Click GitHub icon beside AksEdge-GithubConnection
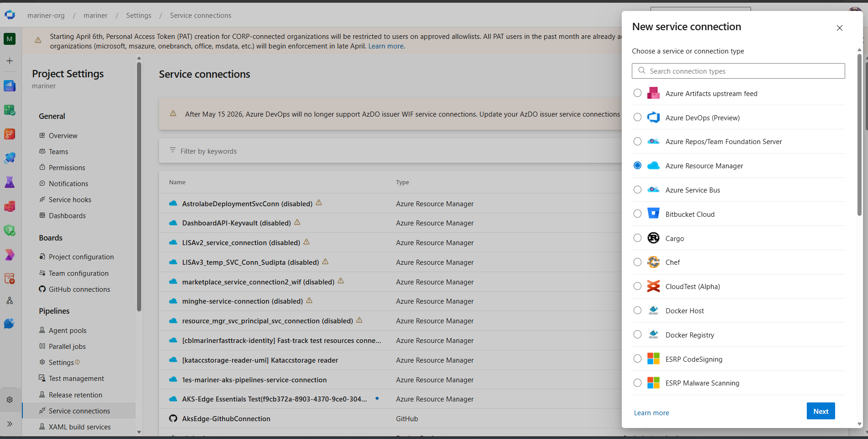This screenshot has height=439, width=868. click(x=173, y=418)
